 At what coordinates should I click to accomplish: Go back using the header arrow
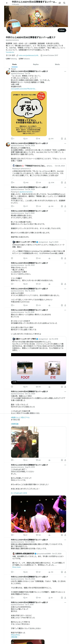[x=7, y=3]
